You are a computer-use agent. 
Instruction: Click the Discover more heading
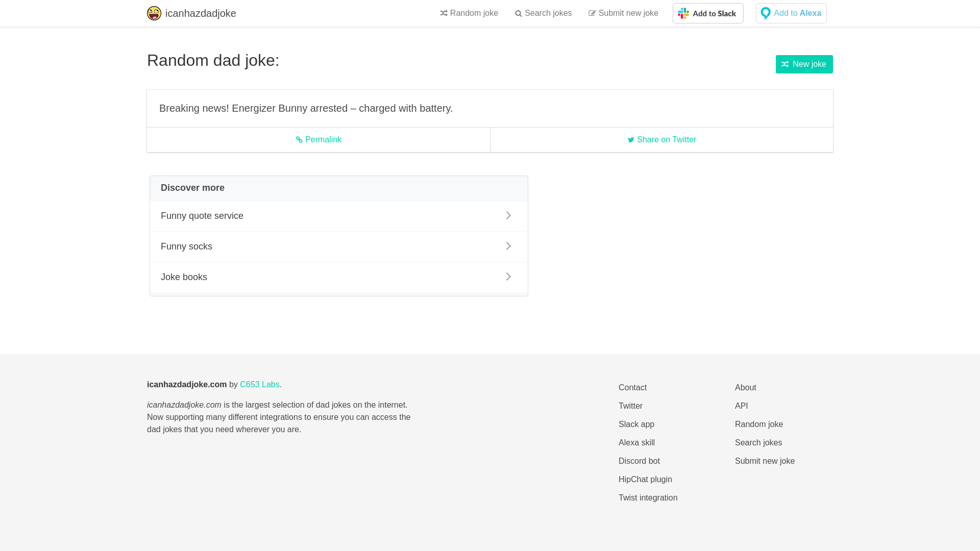pos(192,188)
